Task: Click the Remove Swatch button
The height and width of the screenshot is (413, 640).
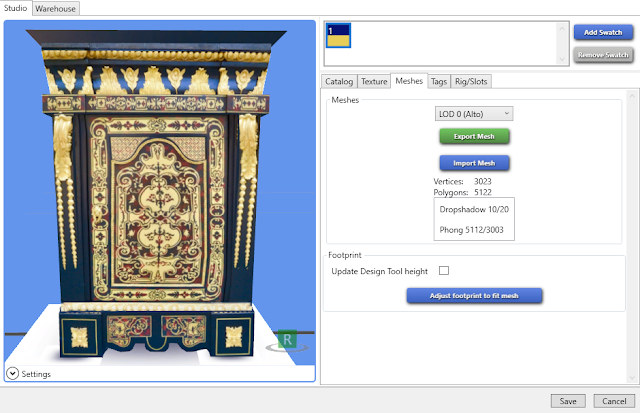Action: pyautogui.click(x=603, y=55)
